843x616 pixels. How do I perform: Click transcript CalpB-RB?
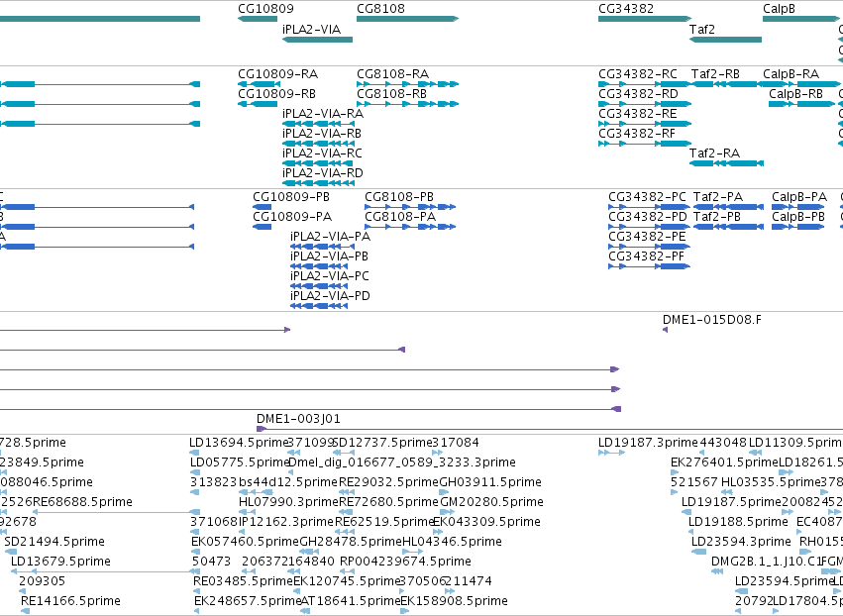[795, 94]
